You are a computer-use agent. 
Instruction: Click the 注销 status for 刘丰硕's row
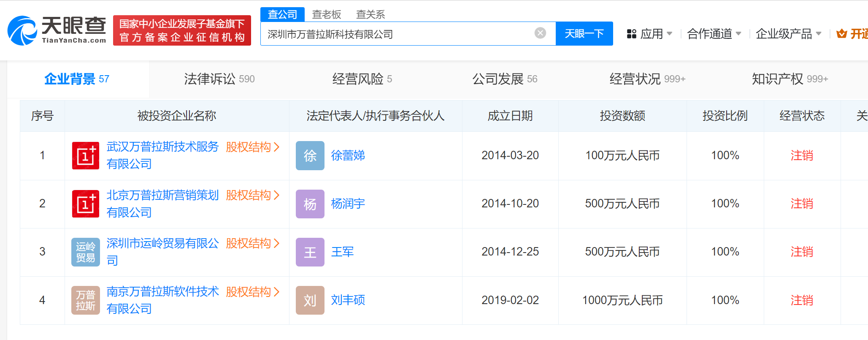coord(802,300)
